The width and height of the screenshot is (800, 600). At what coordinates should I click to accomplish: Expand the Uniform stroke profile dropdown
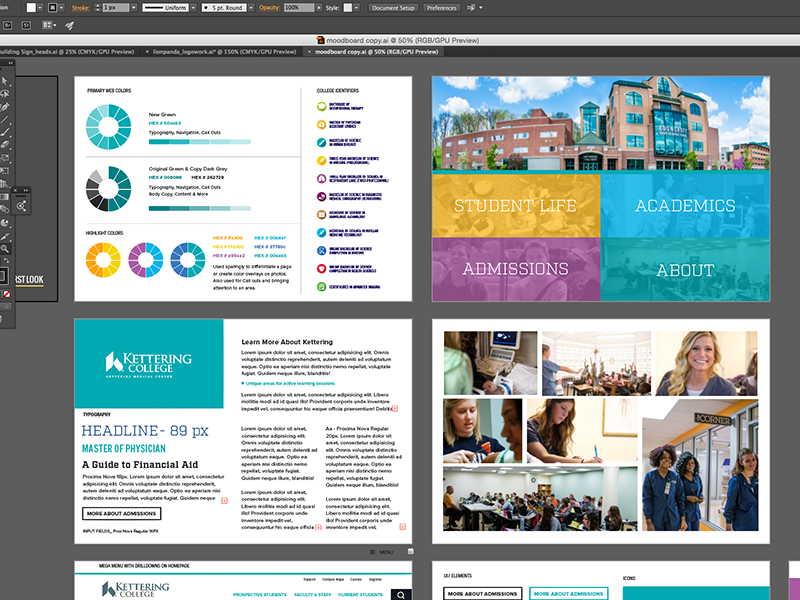pyautogui.click(x=166, y=7)
